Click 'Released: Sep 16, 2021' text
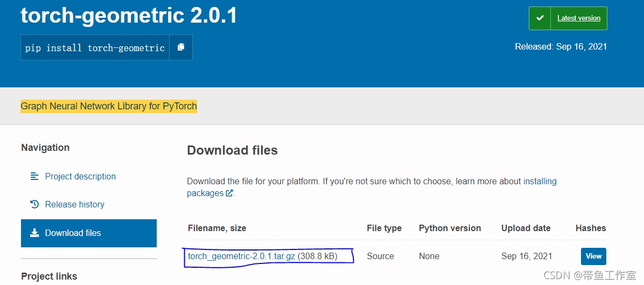The image size is (644, 285). 561,46
